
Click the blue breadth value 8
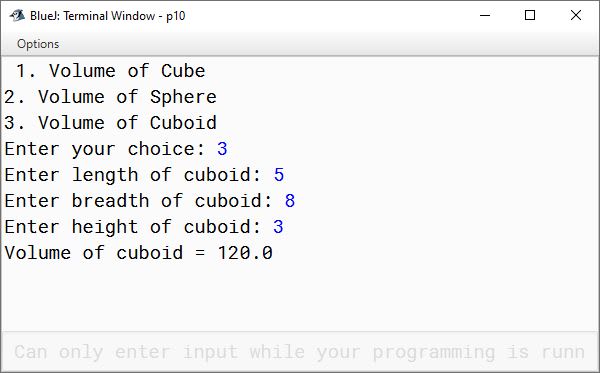click(290, 201)
